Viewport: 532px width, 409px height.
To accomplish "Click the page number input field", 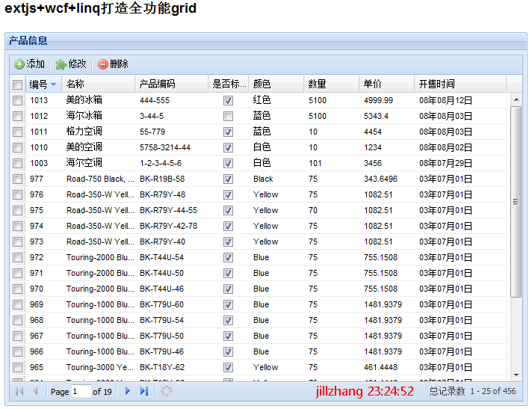I will [x=81, y=392].
